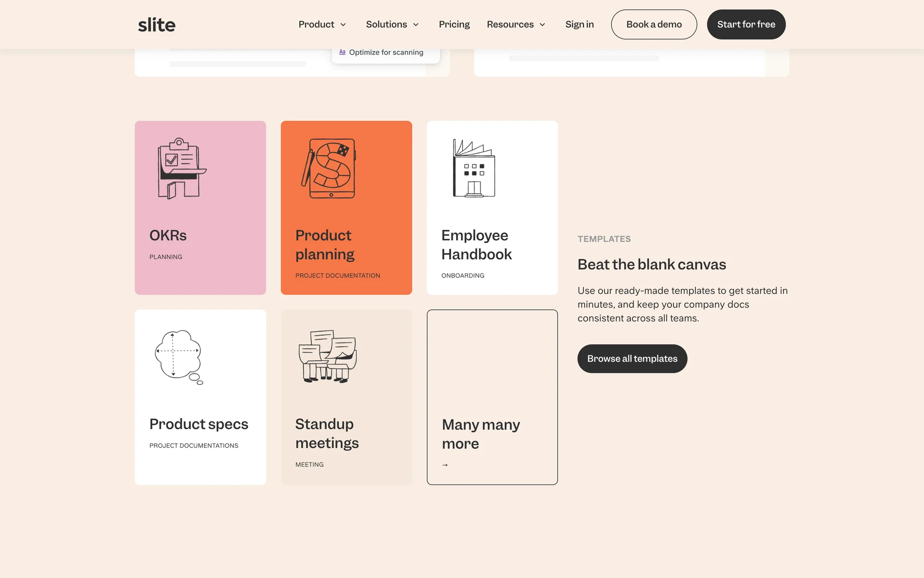The width and height of the screenshot is (924, 578).
Task: Click the Optimize for scanning text icon
Action: (x=342, y=52)
